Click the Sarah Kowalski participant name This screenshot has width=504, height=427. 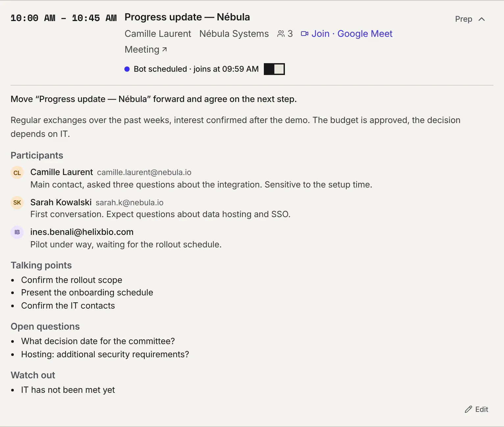(61, 202)
